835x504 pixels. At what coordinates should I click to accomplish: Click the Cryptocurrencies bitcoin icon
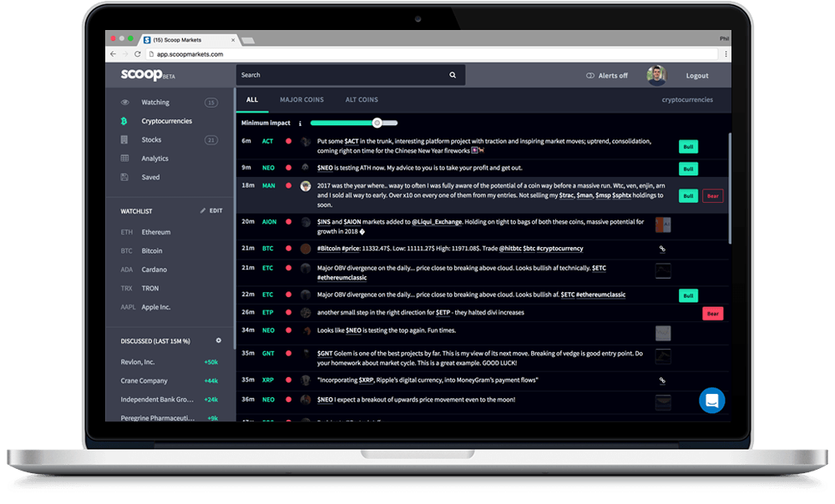(124, 121)
